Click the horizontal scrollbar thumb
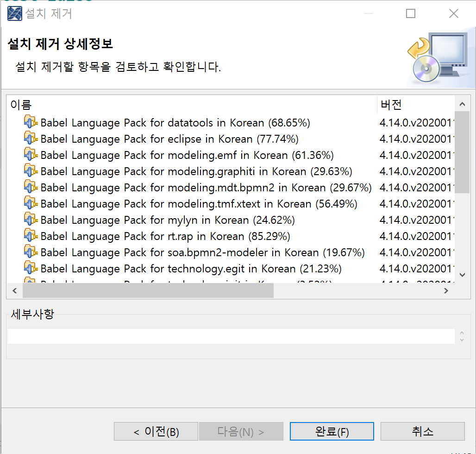476x454 pixels. (148, 290)
